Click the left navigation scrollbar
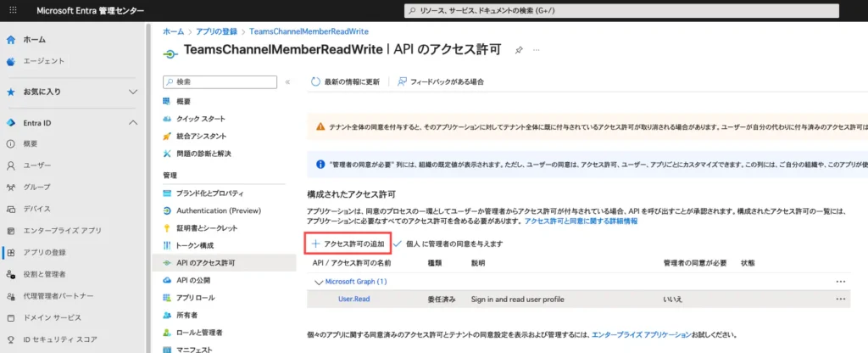This screenshot has height=353, width=868. coord(147,188)
